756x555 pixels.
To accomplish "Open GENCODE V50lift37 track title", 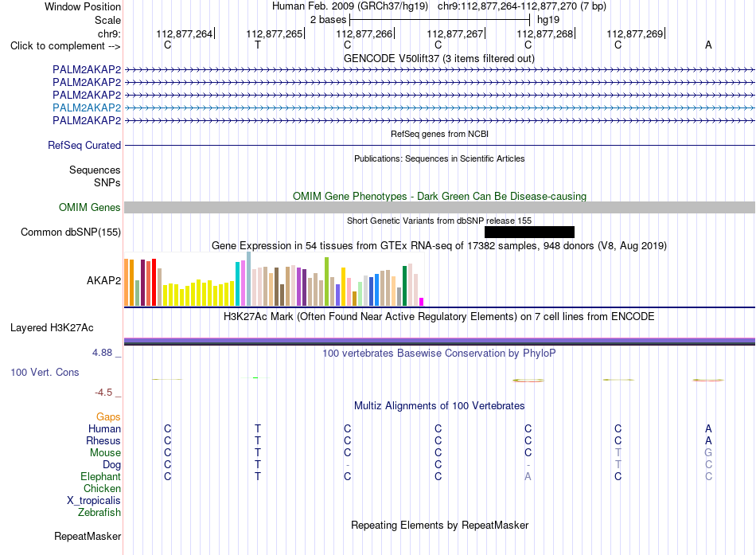I will (x=439, y=58).
